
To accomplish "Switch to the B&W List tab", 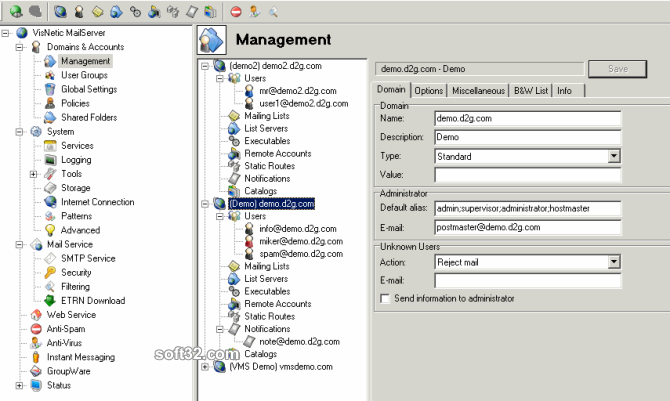I will [531, 91].
